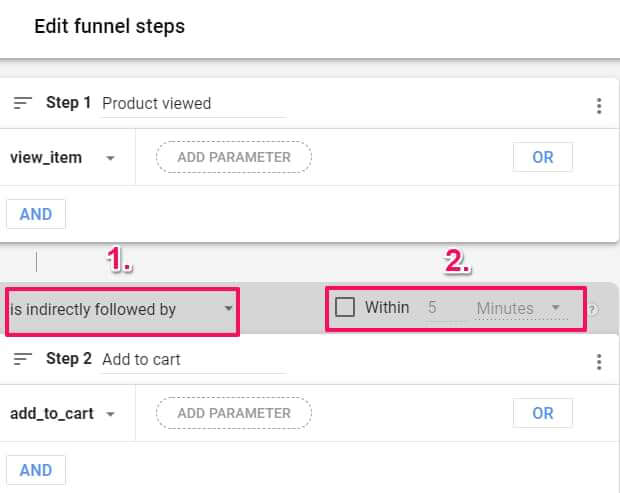Image resolution: width=620 pixels, height=493 pixels.
Task: Open Step 1 three-dot options menu
Action: click(598, 106)
